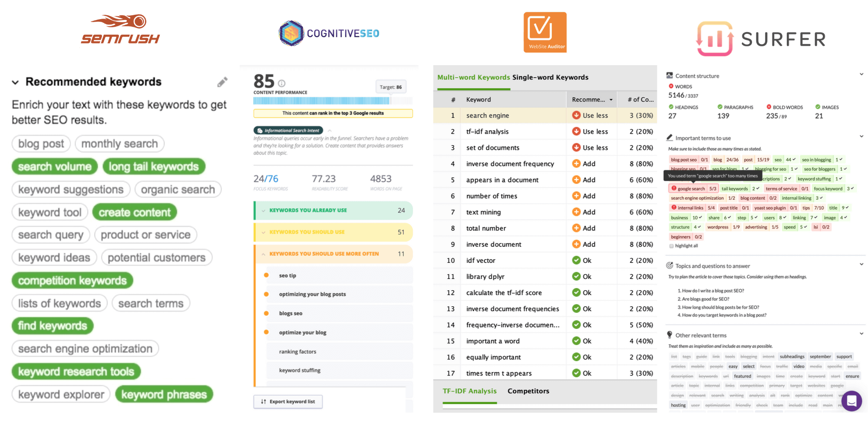
Task: Toggle the keyword research tools pill
Action: (x=76, y=371)
